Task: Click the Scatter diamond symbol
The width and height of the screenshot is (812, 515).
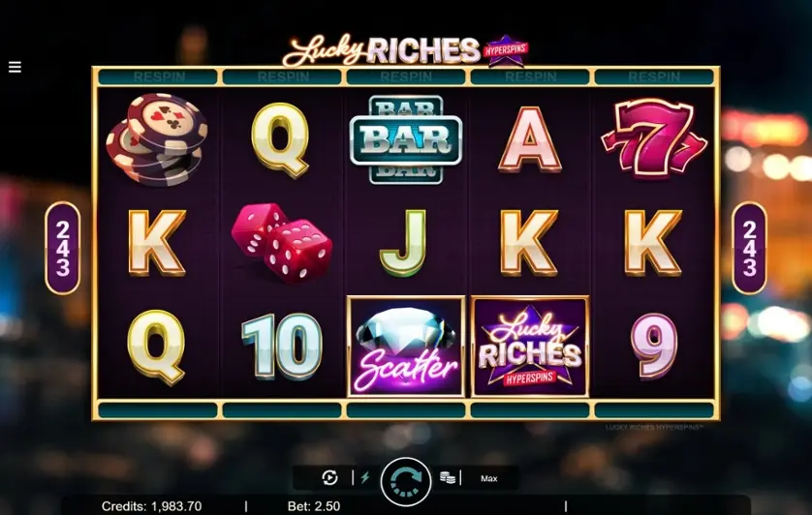Action: [406, 347]
